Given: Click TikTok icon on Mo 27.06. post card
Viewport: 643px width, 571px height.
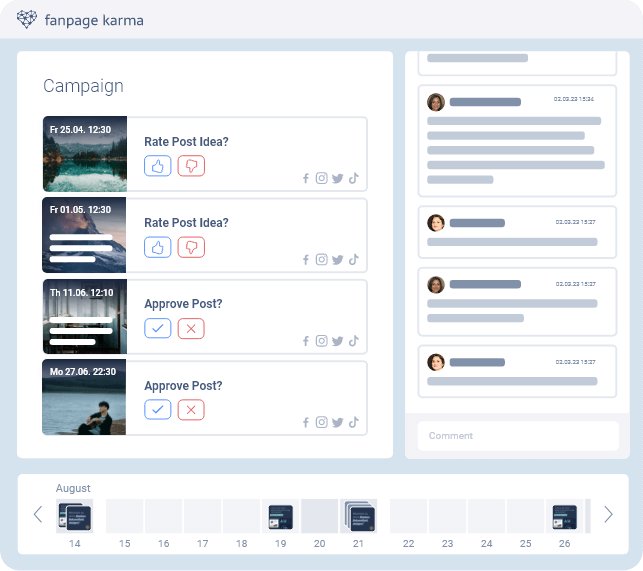Looking at the screenshot, I should (354, 422).
